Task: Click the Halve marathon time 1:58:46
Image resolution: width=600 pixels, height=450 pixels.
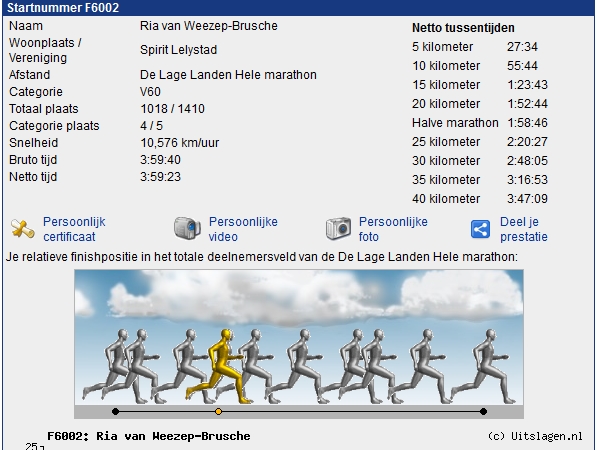Action: pos(527,123)
